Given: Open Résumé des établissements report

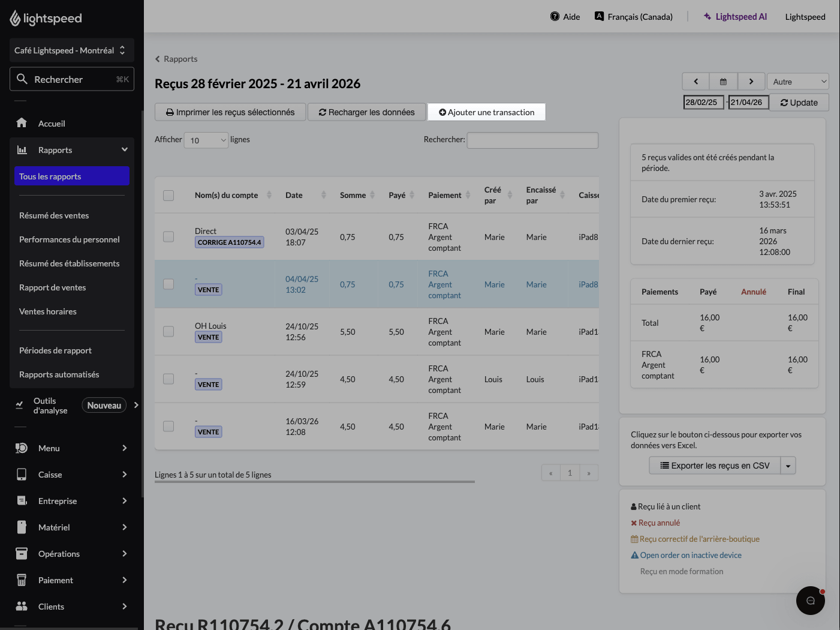Looking at the screenshot, I should [70, 263].
